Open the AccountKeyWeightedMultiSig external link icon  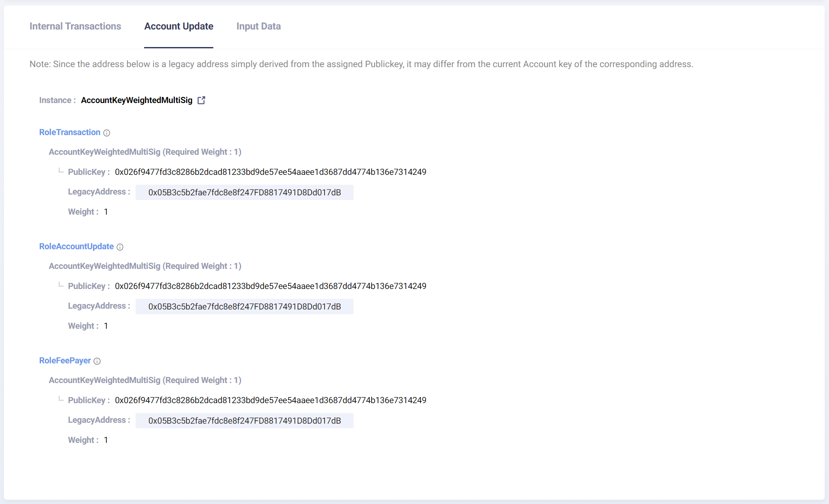point(201,100)
